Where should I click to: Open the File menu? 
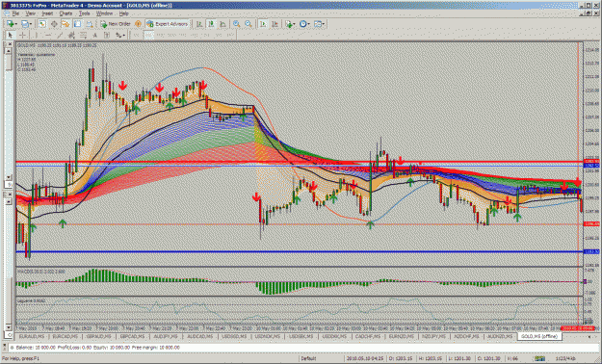[x=15, y=13]
